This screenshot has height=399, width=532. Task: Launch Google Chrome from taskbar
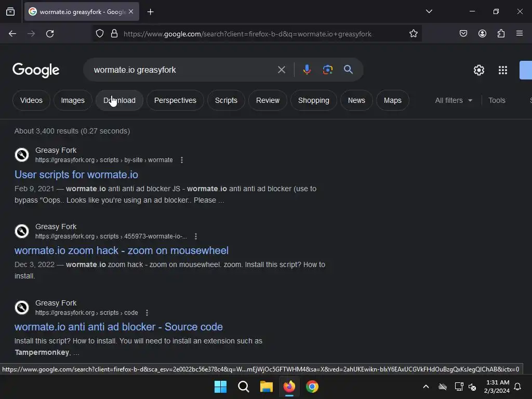coord(312,387)
